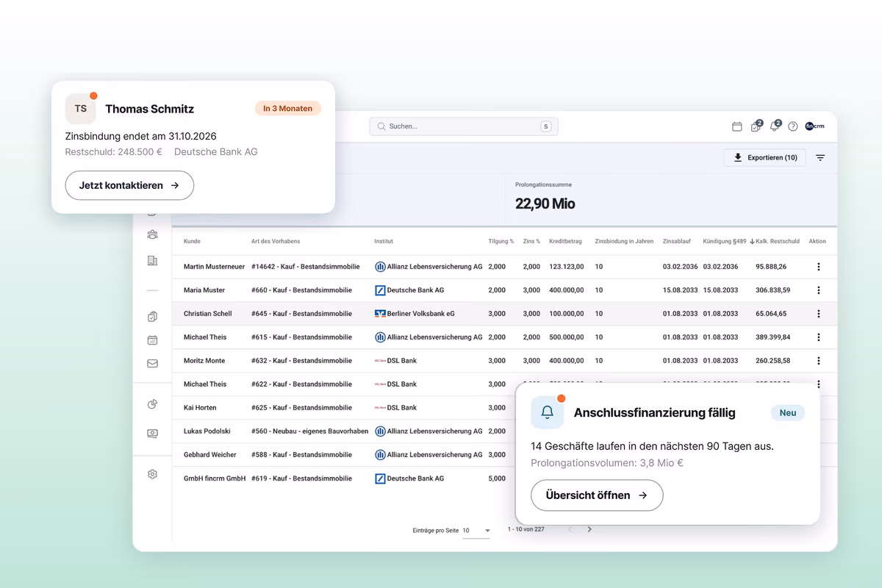Open the building icon in the sidebar

(152, 260)
